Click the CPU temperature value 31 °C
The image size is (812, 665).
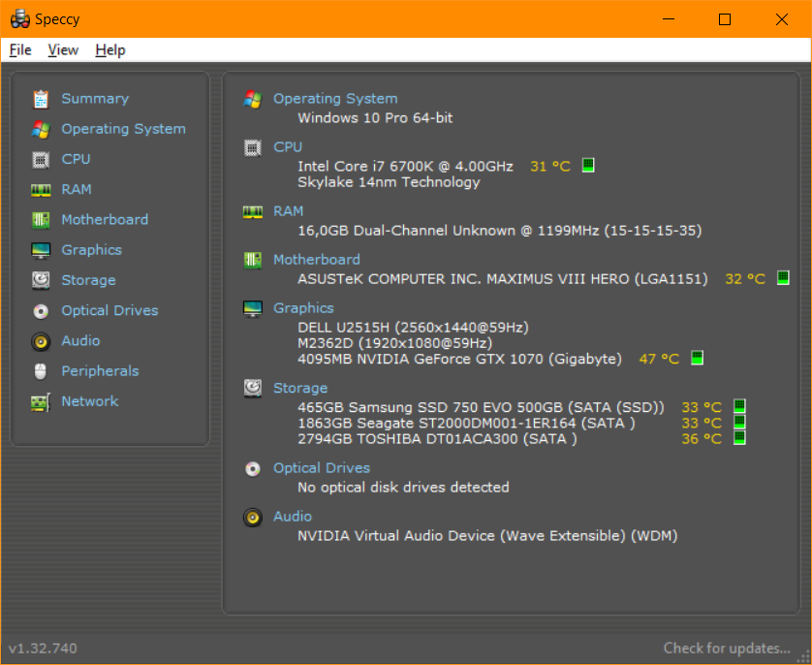click(550, 167)
